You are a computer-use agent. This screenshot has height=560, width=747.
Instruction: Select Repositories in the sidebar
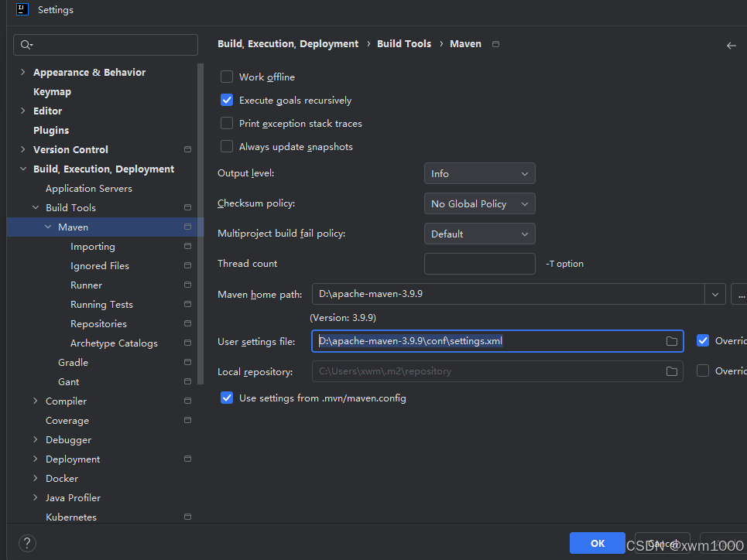pyautogui.click(x=99, y=323)
